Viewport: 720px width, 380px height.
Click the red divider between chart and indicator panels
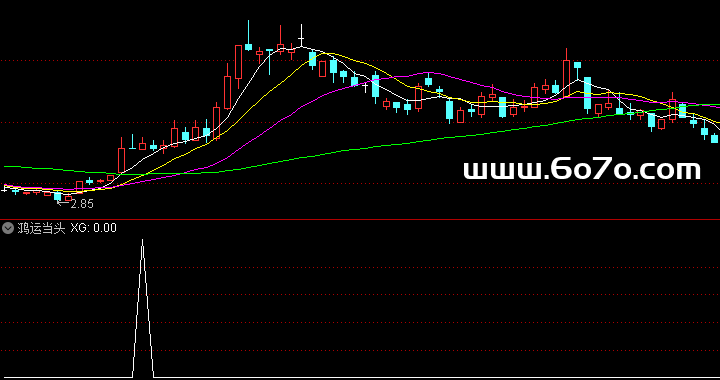point(360,219)
